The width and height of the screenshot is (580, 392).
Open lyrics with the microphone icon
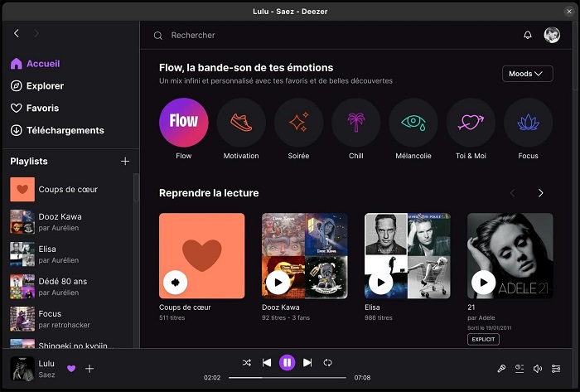point(501,368)
